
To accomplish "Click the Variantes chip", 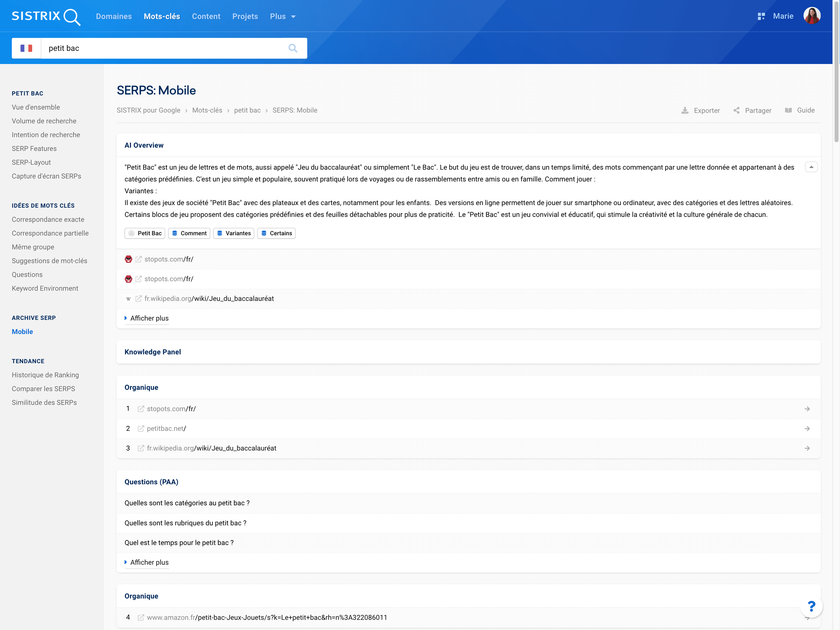I will [233, 233].
